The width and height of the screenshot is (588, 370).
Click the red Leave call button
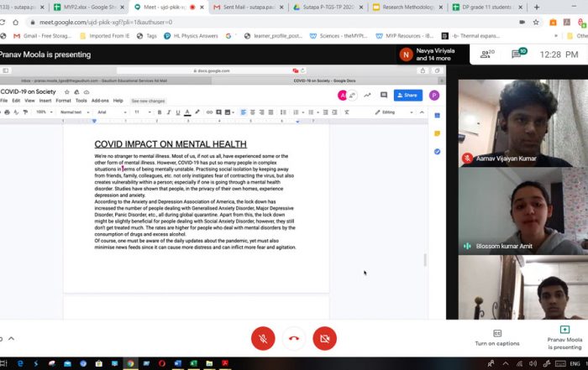[294, 339]
